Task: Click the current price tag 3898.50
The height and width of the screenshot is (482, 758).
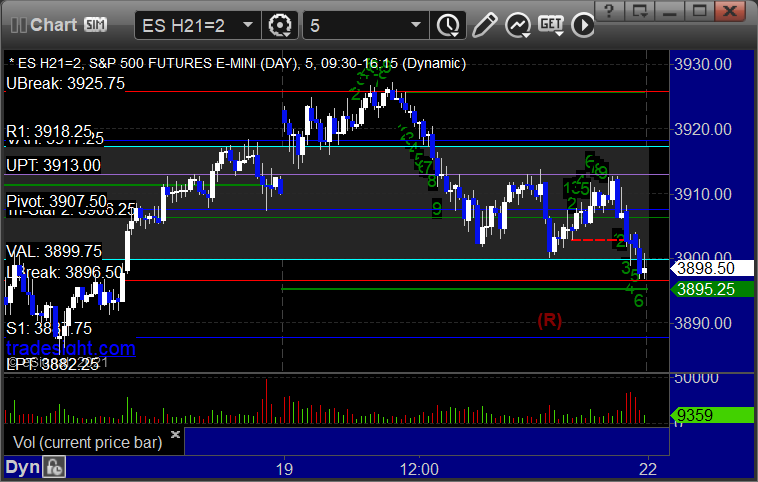Action: tap(712, 268)
